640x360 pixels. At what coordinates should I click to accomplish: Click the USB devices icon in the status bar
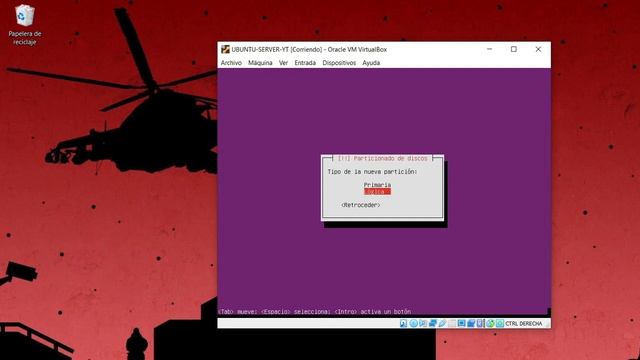442,323
